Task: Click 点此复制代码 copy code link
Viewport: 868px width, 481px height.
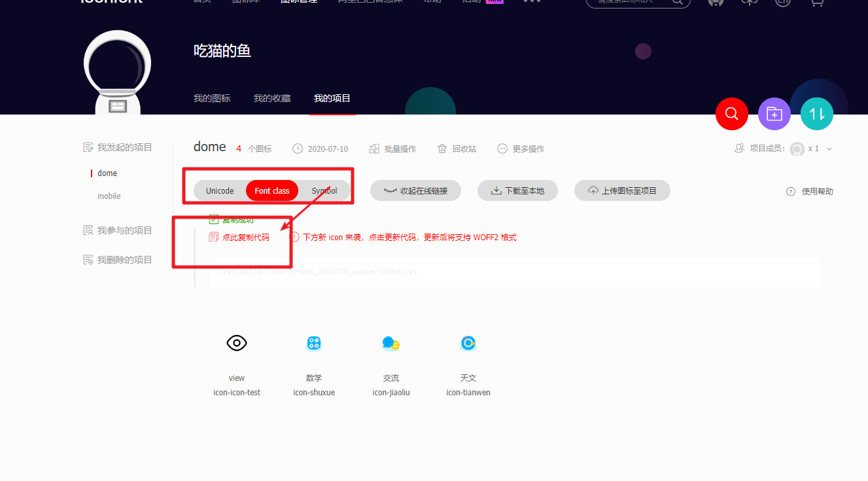Action: pyautogui.click(x=239, y=237)
